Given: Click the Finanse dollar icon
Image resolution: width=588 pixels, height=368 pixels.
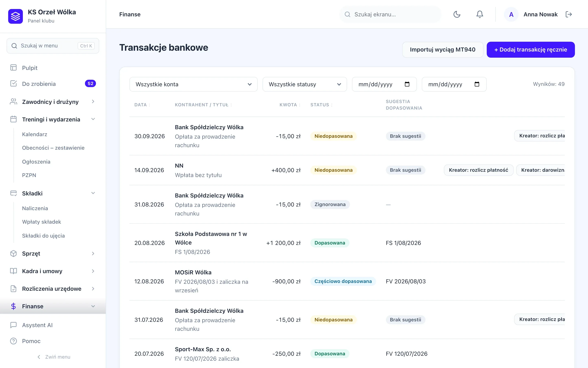Looking at the screenshot, I should 14,306.
